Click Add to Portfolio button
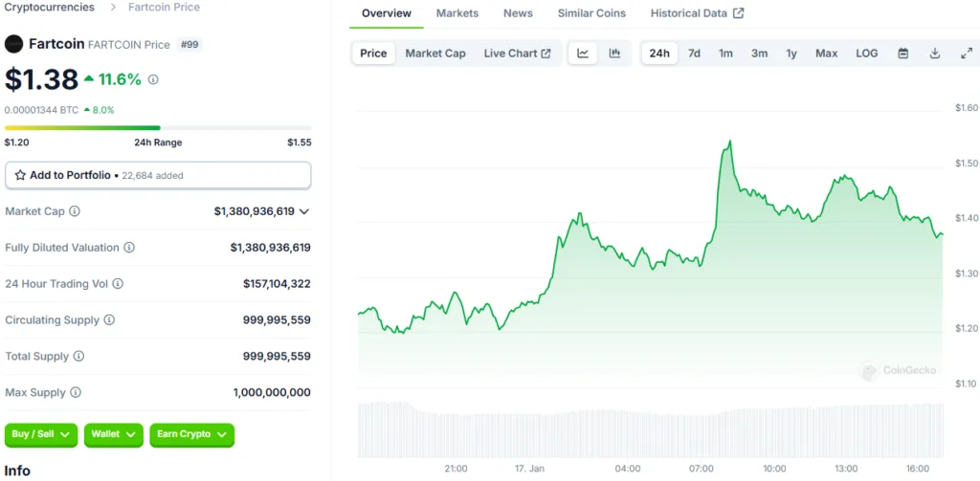 158,176
